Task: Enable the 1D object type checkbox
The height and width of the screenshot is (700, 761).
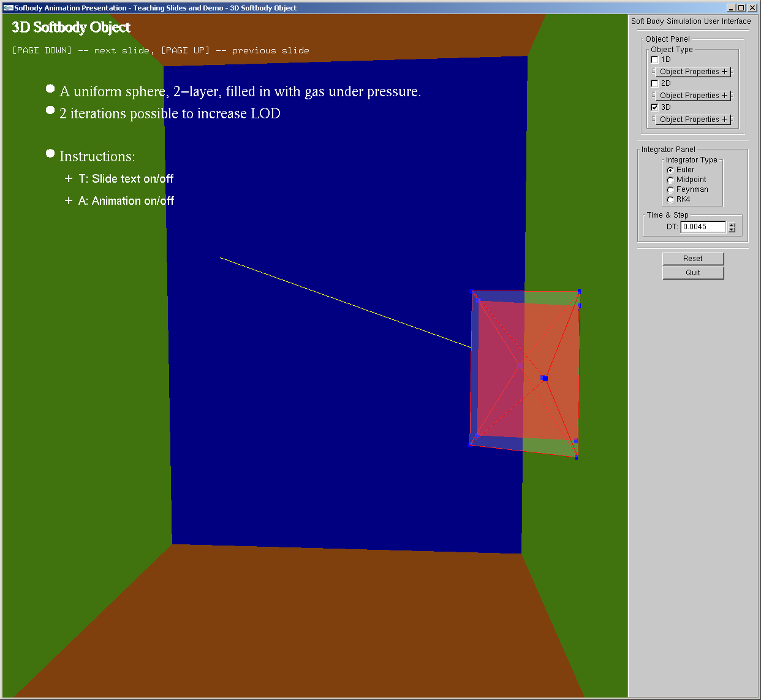Action: [654, 59]
